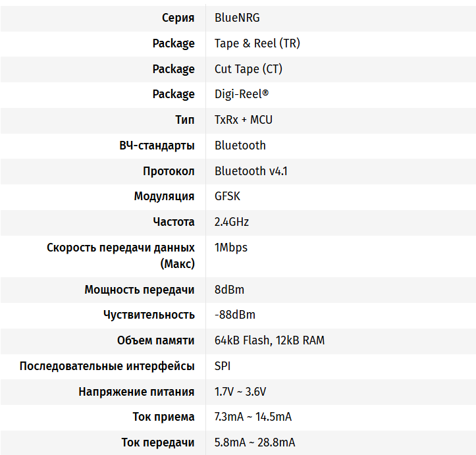Click the 1.7V ~ 3.6V voltage value
The height and width of the screenshot is (455, 476).
240,392
